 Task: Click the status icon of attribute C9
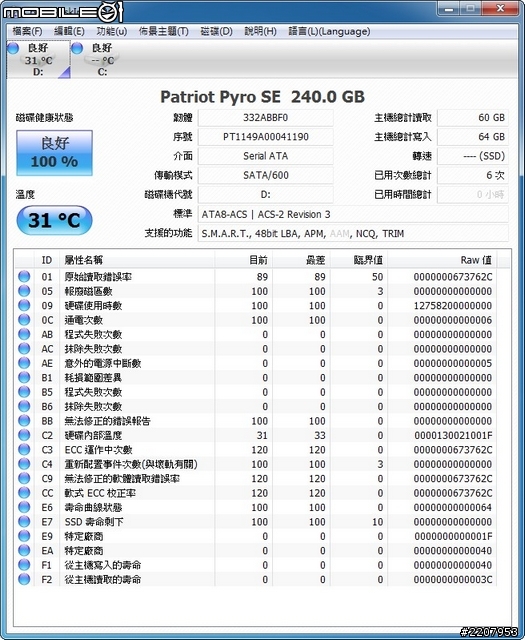coord(24,478)
